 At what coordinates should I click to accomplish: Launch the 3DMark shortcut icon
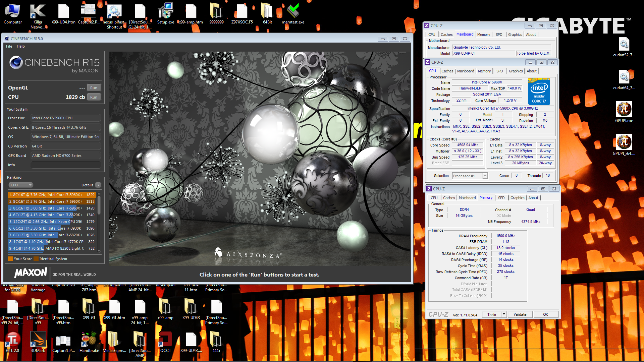(38, 342)
